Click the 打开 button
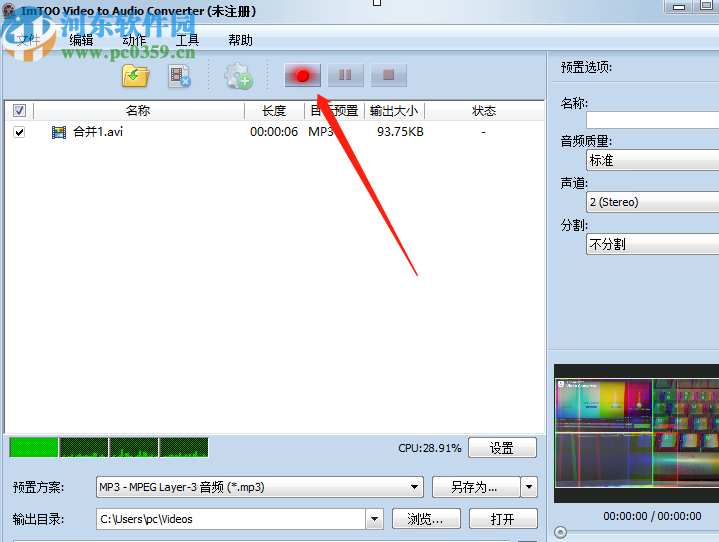This screenshot has height=542, width=719. [503, 519]
